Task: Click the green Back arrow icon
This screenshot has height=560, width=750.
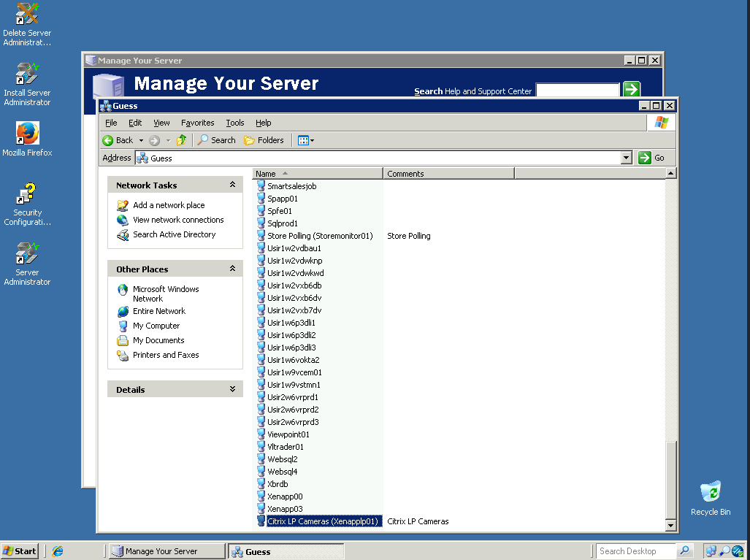Action: 107,141
